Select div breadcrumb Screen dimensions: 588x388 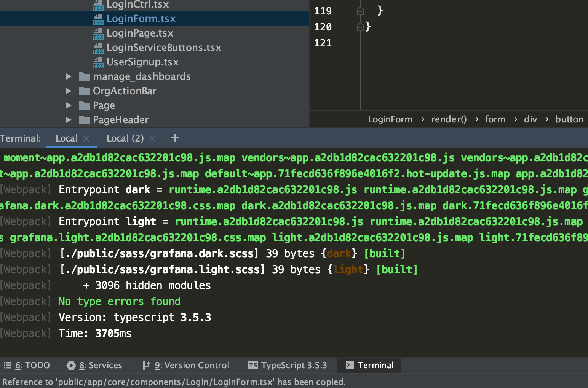click(530, 119)
